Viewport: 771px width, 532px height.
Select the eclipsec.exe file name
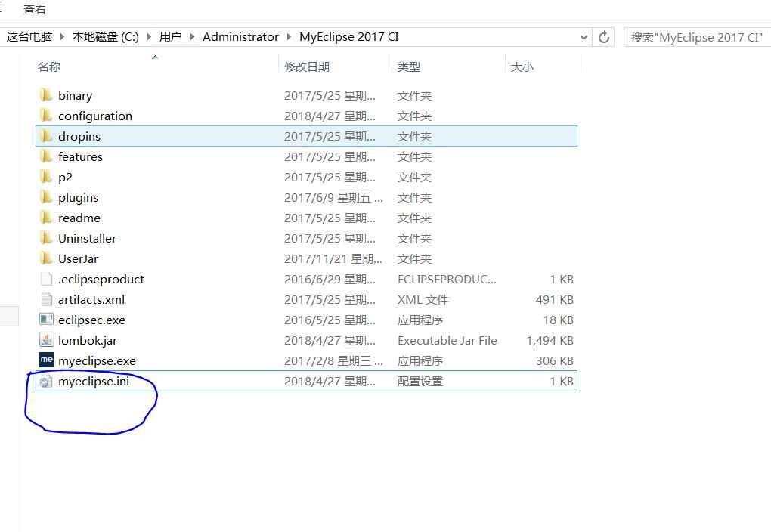91,320
